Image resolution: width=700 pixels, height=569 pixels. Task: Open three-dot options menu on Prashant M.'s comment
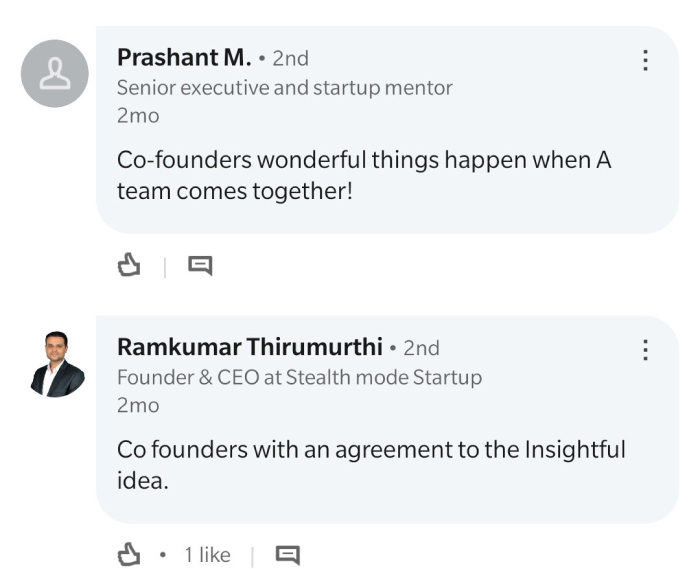645,60
